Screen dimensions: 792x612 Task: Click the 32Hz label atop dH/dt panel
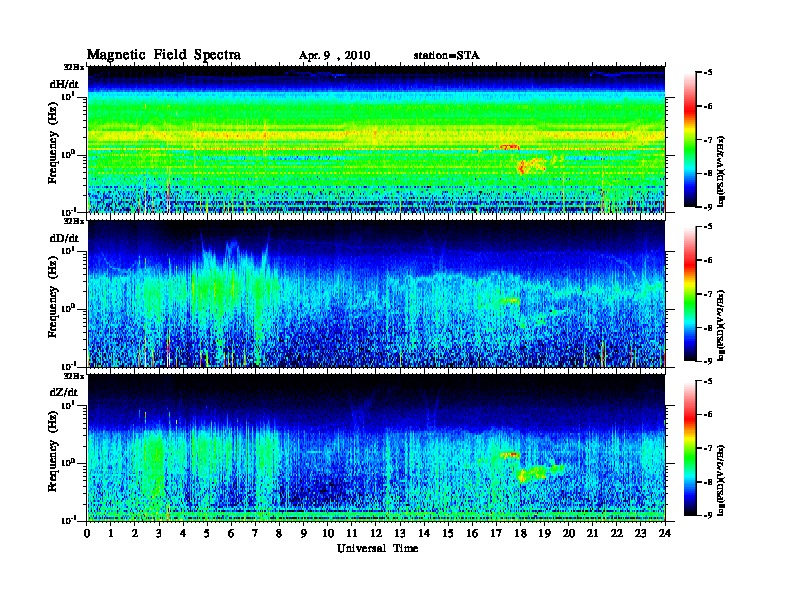(73, 67)
